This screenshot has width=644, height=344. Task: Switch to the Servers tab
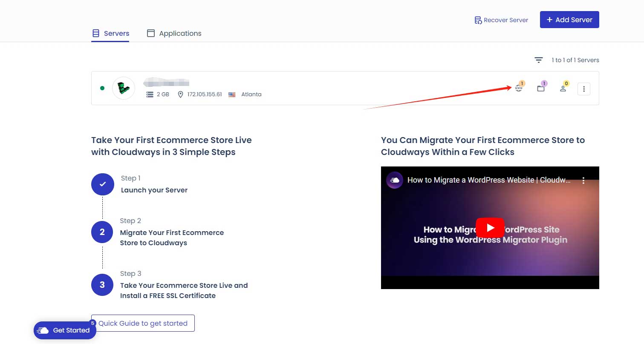coord(110,33)
